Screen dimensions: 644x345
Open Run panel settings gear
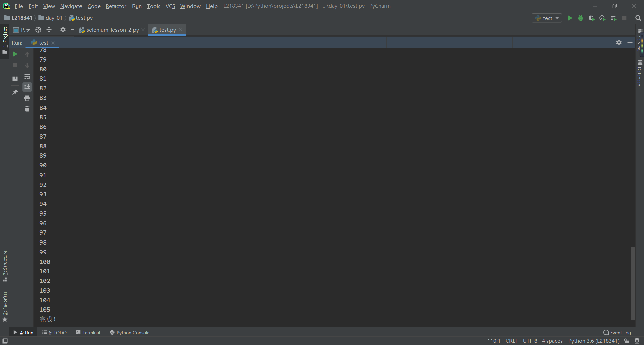coord(619,42)
